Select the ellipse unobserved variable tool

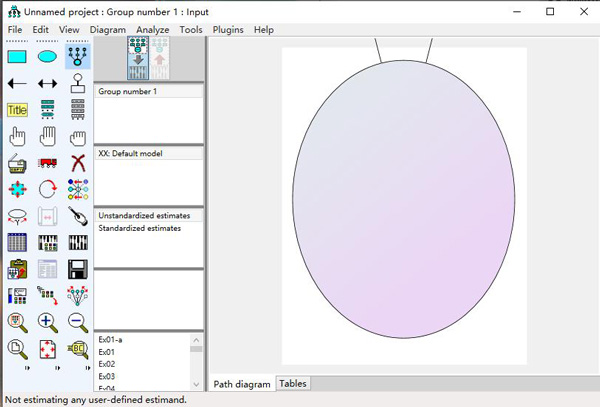pyautogui.click(x=47, y=57)
